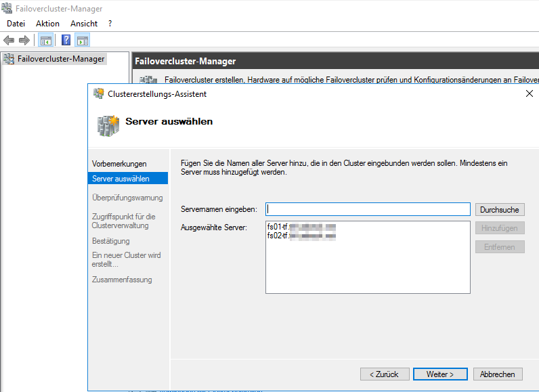The width and height of the screenshot is (539, 392).
Task: Click the Zusammenfassung wizard step
Action: pos(122,280)
